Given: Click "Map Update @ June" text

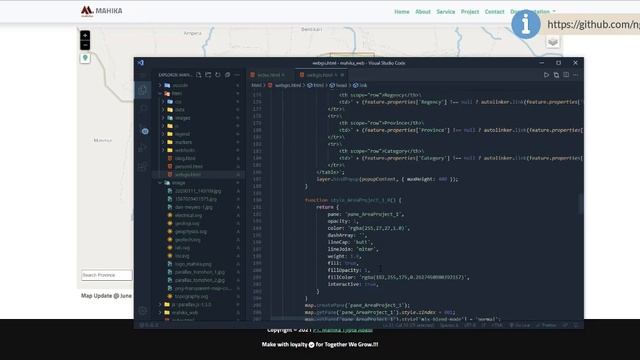Looking at the screenshot, I should pyautogui.click(x=106, y=296).
